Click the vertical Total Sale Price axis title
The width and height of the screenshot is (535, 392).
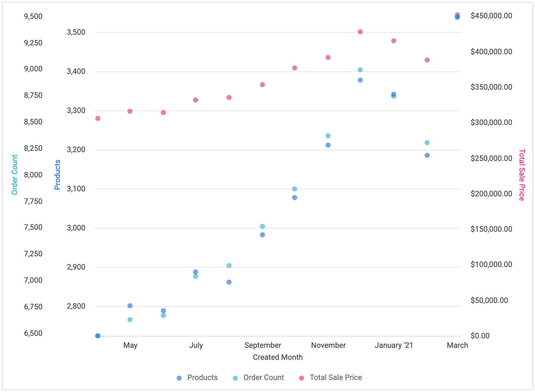pos(522,175)
